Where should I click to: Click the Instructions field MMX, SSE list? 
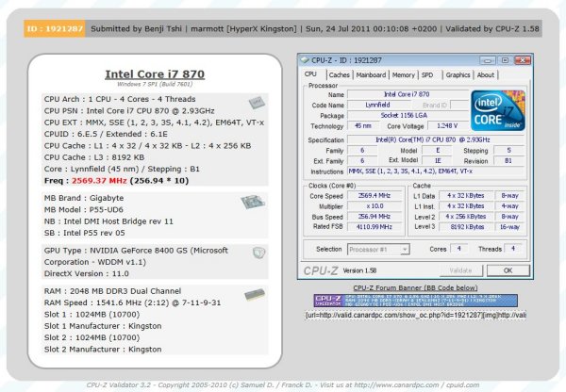435,171
